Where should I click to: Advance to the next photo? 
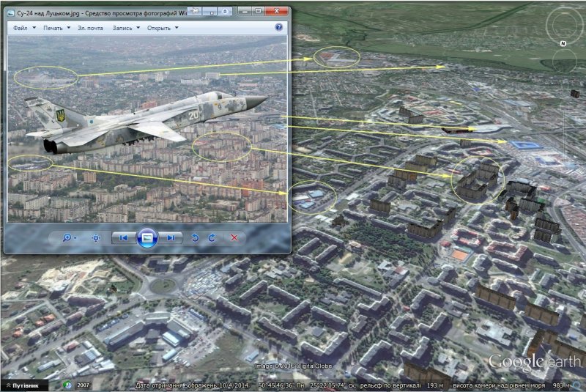tap(171, 237)
